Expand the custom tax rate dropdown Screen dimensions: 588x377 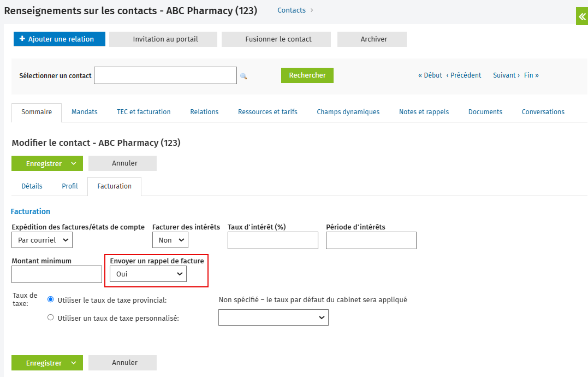click(x=274, y=317)
